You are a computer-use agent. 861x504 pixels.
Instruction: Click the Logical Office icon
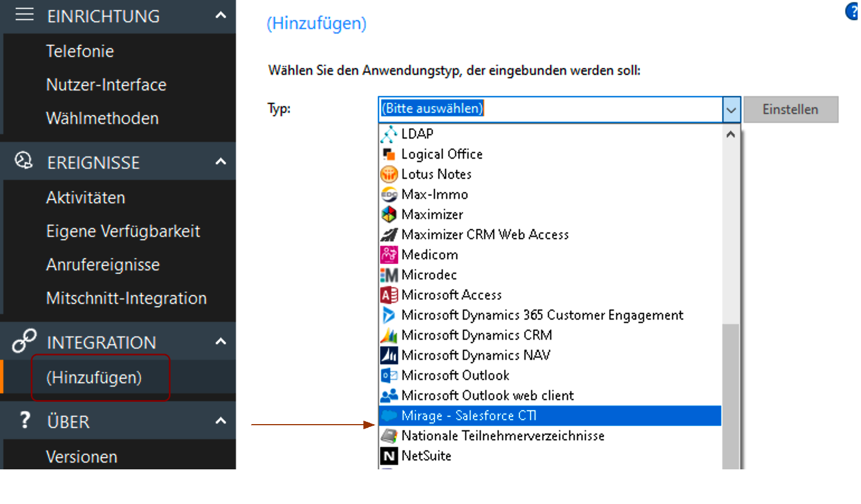tap(389, 154)
